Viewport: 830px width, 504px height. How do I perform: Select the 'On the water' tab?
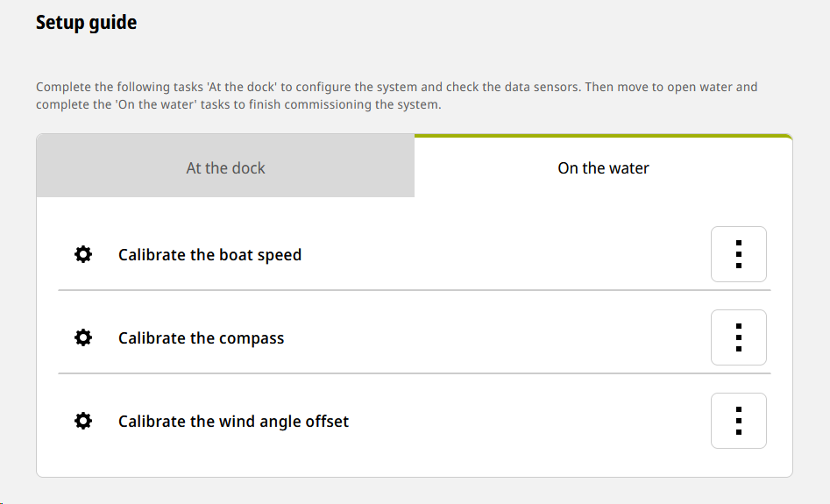coord(604,167)
